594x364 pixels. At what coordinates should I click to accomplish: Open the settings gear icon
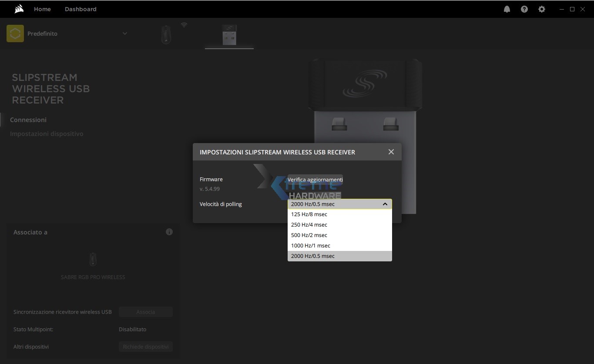pyautogui.click(x=541, y=9)
